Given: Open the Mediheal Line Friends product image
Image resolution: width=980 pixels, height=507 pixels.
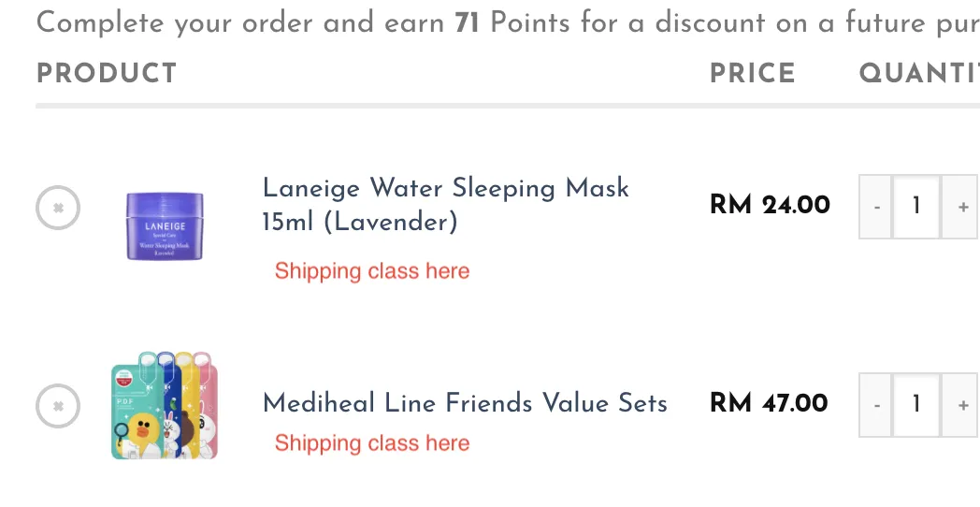Looking at the screenshot, I should (165, 405).
